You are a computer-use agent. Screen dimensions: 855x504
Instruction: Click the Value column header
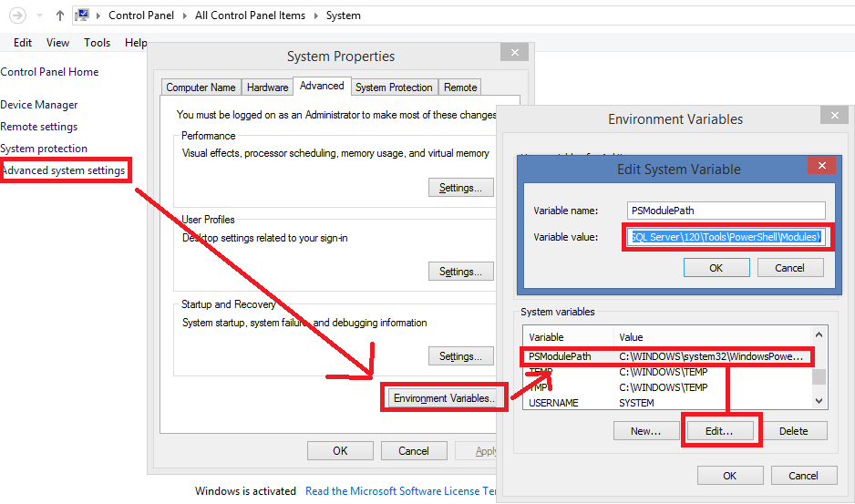pyautogui.click(x=712, y=336)
